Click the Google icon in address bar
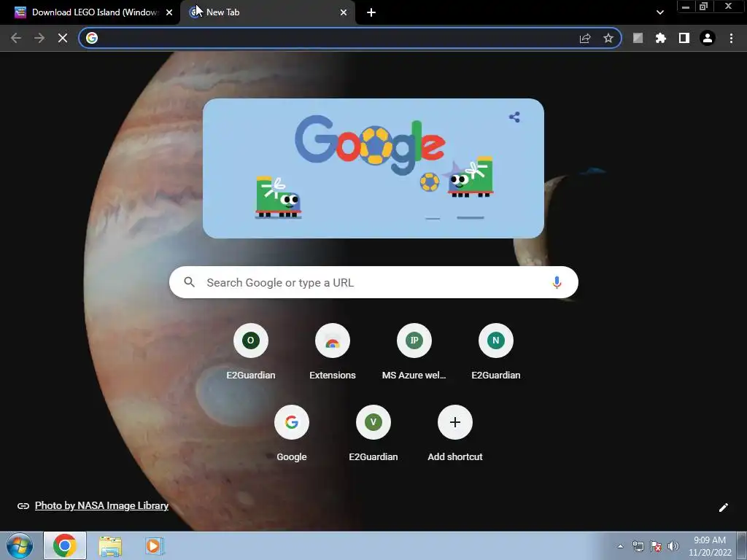Screen dimensions: 747x560 click(92, 38)
